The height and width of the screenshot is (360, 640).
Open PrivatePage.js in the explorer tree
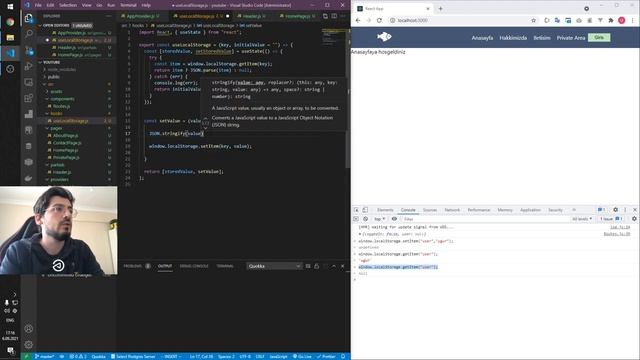click(66, 158)
